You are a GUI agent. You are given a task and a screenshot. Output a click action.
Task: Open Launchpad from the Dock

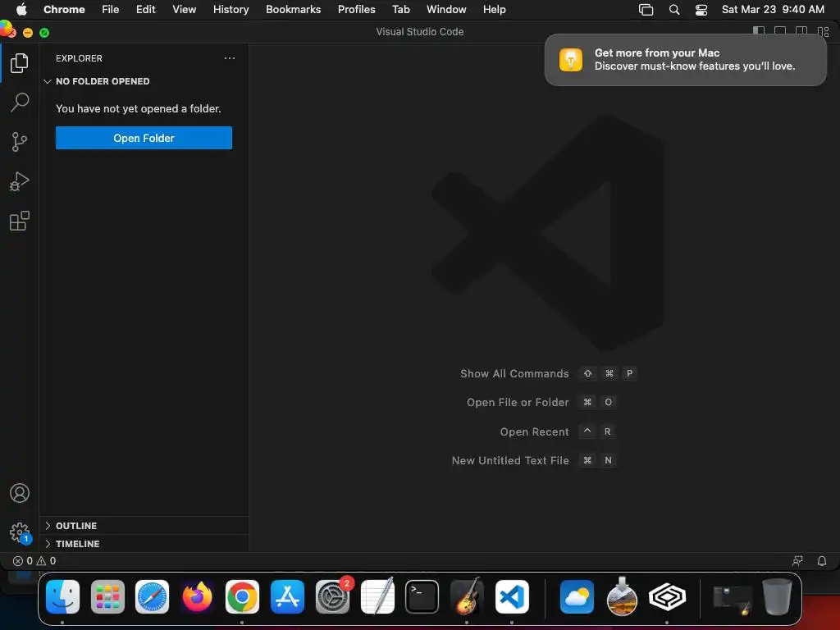[107, 596]
